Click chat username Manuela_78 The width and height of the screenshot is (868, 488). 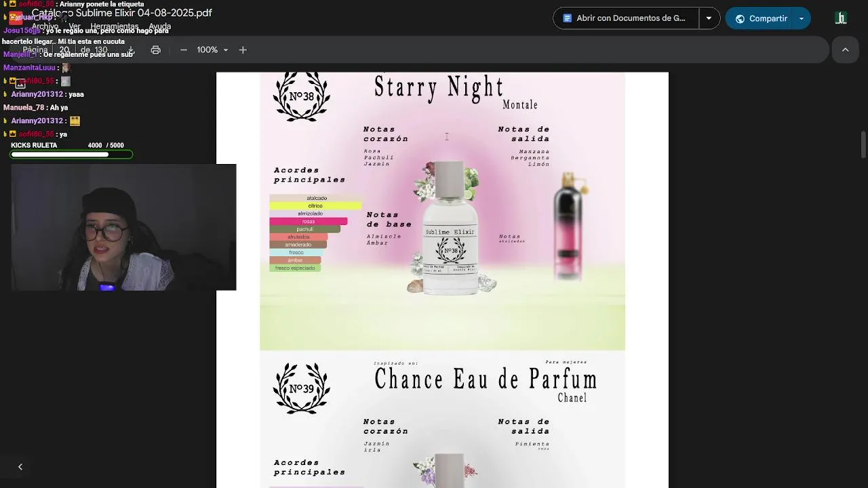pos(24,108)
